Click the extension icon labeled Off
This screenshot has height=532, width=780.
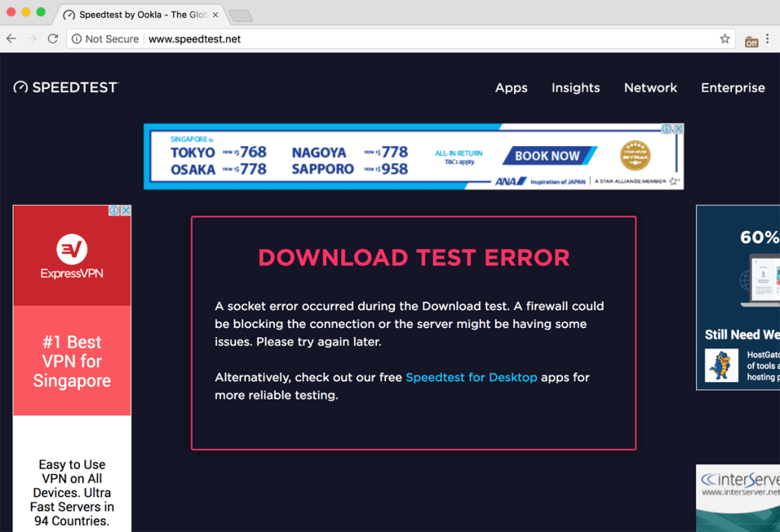[751, 42]
